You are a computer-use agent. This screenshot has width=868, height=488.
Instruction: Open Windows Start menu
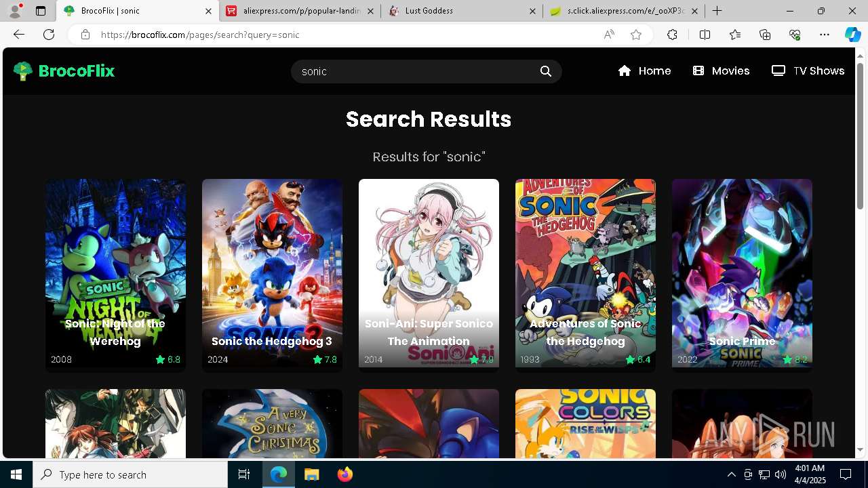(16, 474)
